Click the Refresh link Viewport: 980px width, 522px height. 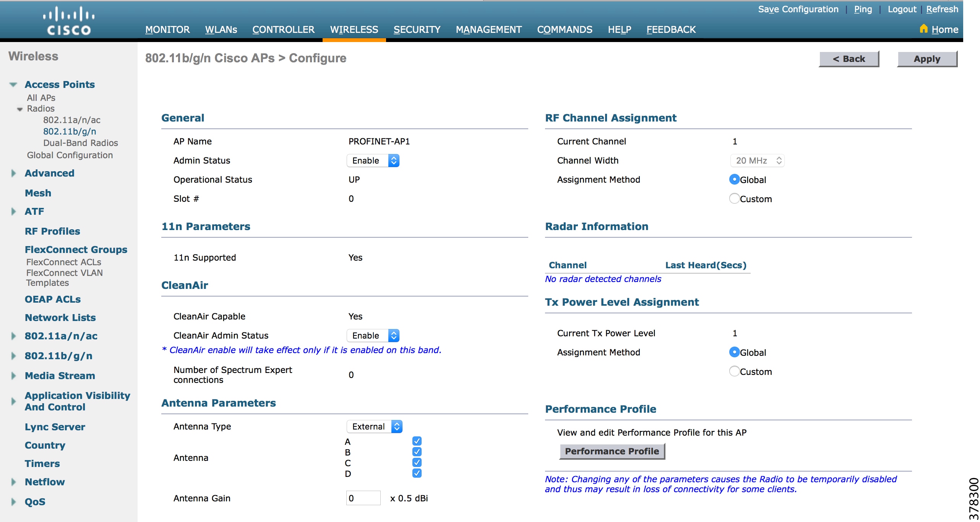click(942, 9)
